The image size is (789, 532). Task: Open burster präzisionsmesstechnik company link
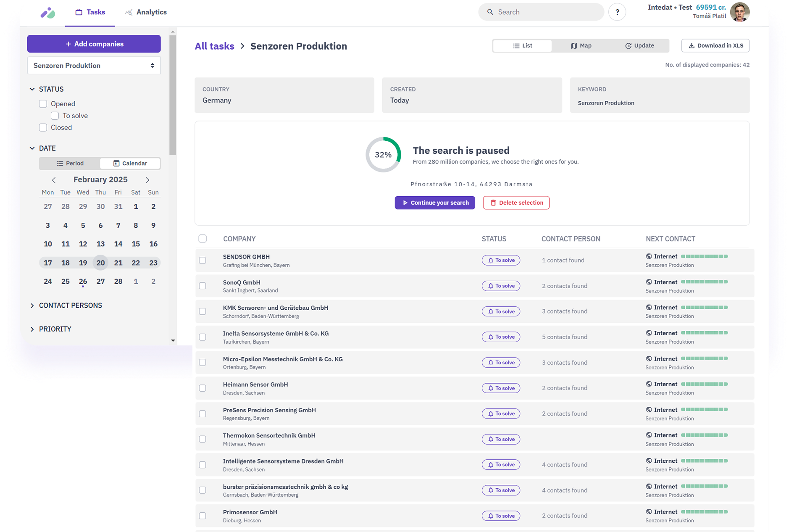click(285, 487)
